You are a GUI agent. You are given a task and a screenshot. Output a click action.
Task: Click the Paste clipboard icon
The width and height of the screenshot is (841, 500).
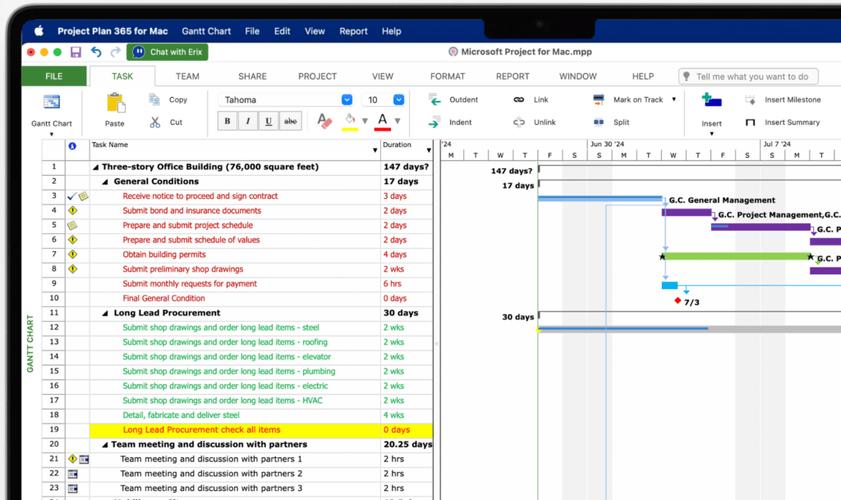[115, 103]
